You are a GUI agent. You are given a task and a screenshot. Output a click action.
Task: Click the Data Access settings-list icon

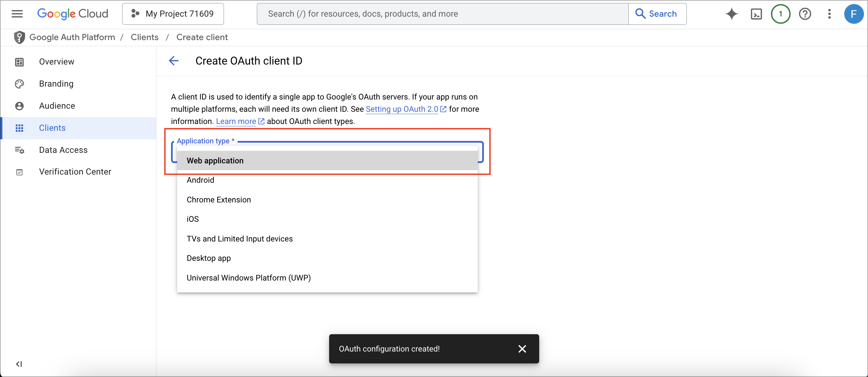(19, 150)
